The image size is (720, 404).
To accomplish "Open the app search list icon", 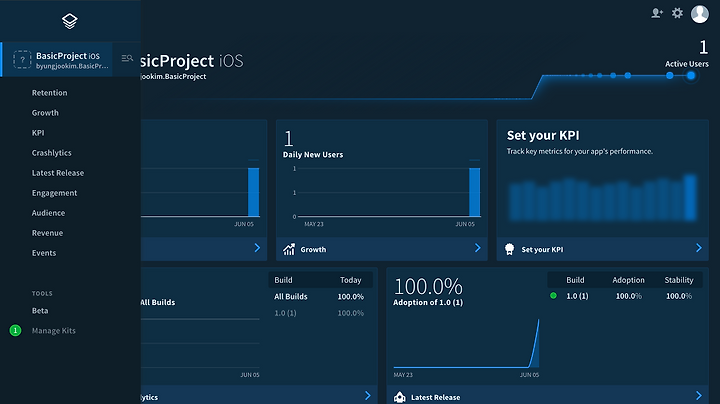I will [127, 58].
